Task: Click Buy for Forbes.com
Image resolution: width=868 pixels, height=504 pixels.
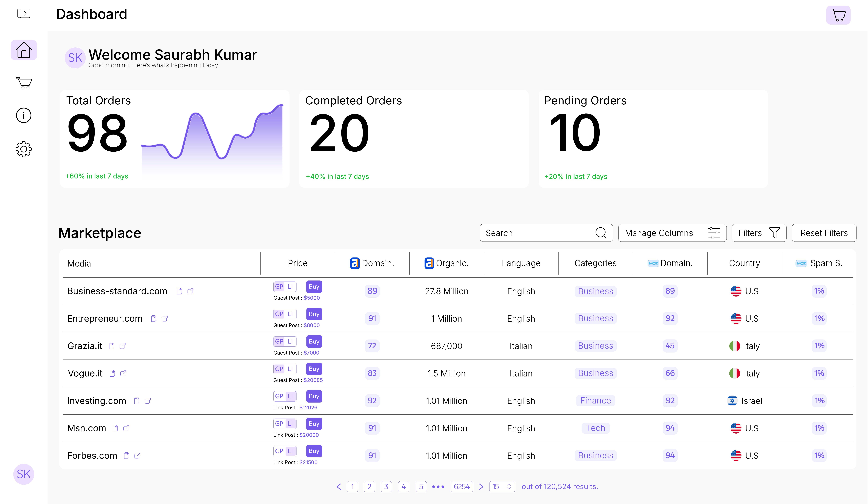Action: click(x=314, y=451)
